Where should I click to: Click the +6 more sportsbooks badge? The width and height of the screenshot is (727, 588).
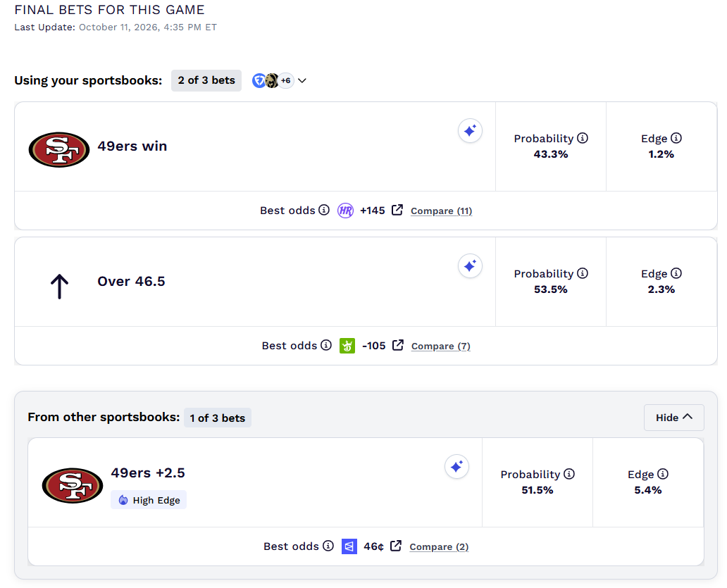(285, 80)
